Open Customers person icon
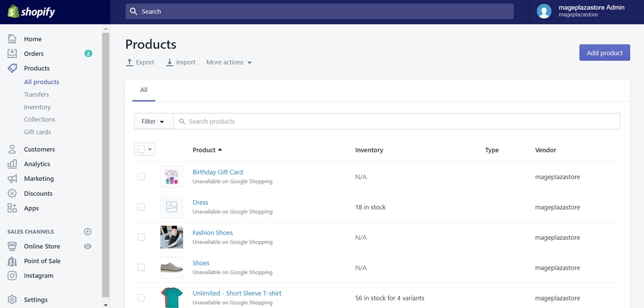The height and width of the screenshot is (308, 644). coord(12,149)
